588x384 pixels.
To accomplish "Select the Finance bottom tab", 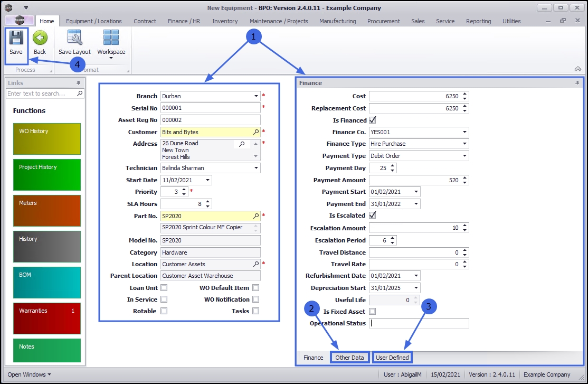I will [313, 358].
